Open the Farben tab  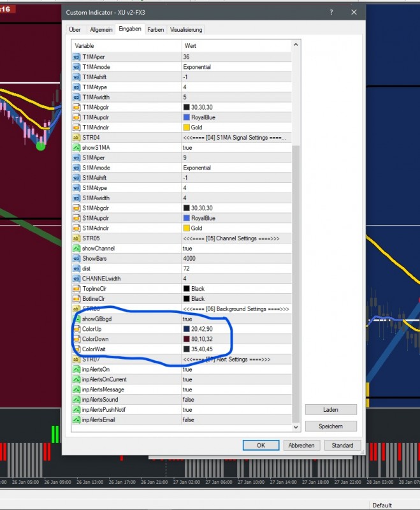(x=156, y=29)
